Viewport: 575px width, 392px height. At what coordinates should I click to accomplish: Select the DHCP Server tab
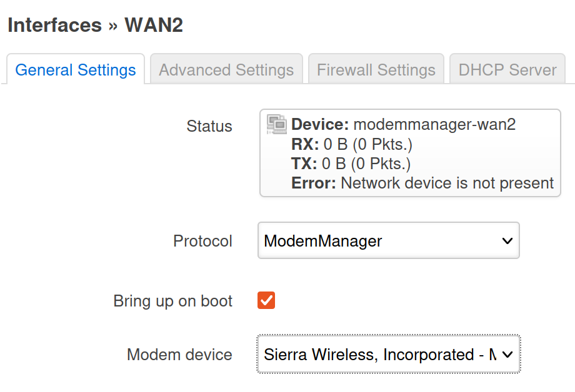coord(507,69)
